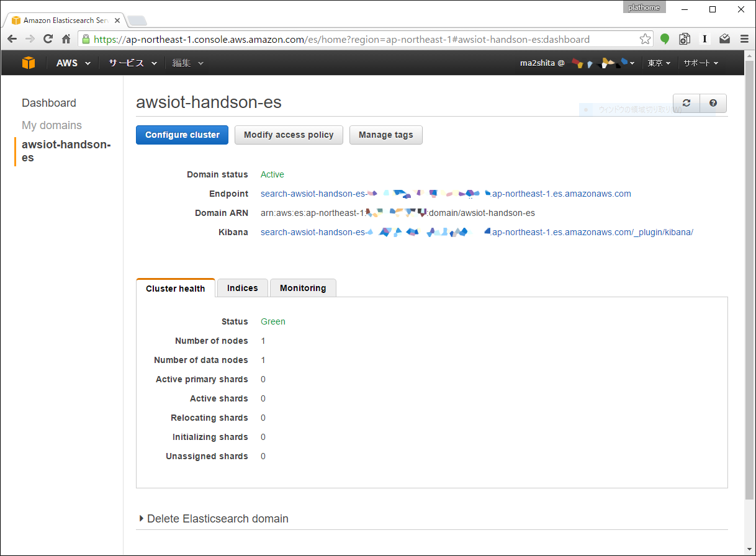
Task: Click the Relocating shards label
Action: [210, 418]
